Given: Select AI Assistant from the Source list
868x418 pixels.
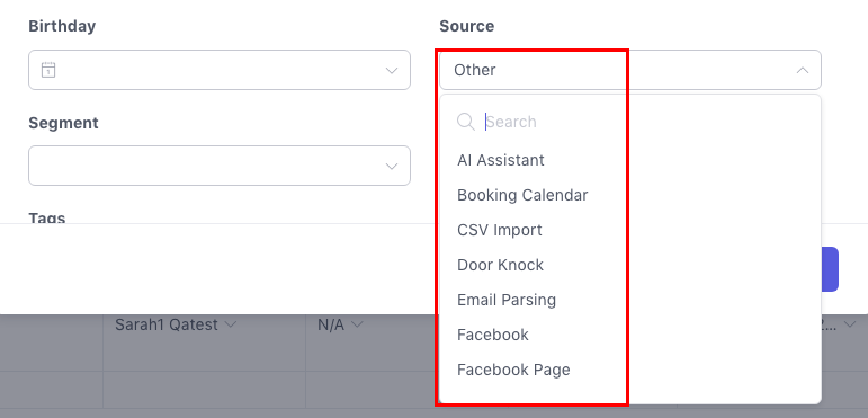Looking at the screenshot, I should pyautogui.click(x=500, y=161).
